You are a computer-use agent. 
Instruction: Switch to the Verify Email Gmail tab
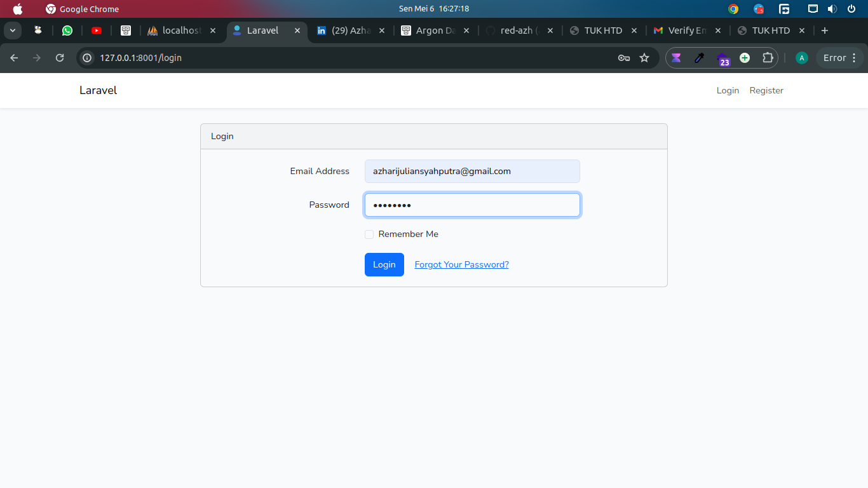pos(686,30)
